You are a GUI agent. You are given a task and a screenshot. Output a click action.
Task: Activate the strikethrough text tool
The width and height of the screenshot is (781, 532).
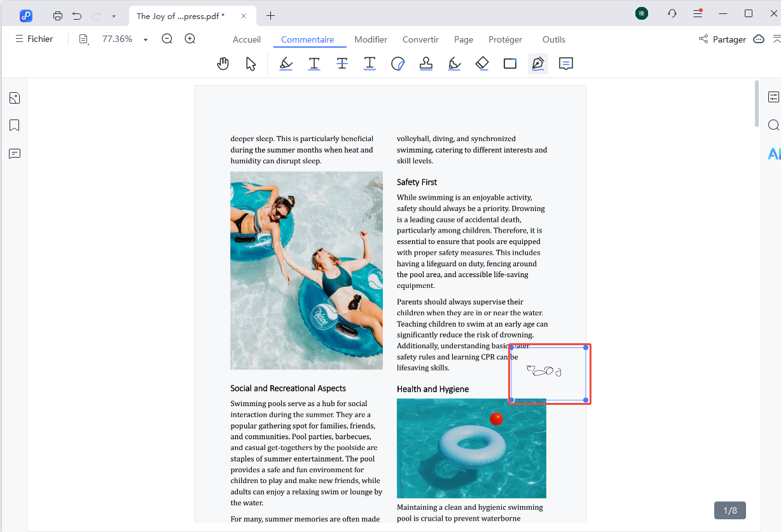(342, 64)
